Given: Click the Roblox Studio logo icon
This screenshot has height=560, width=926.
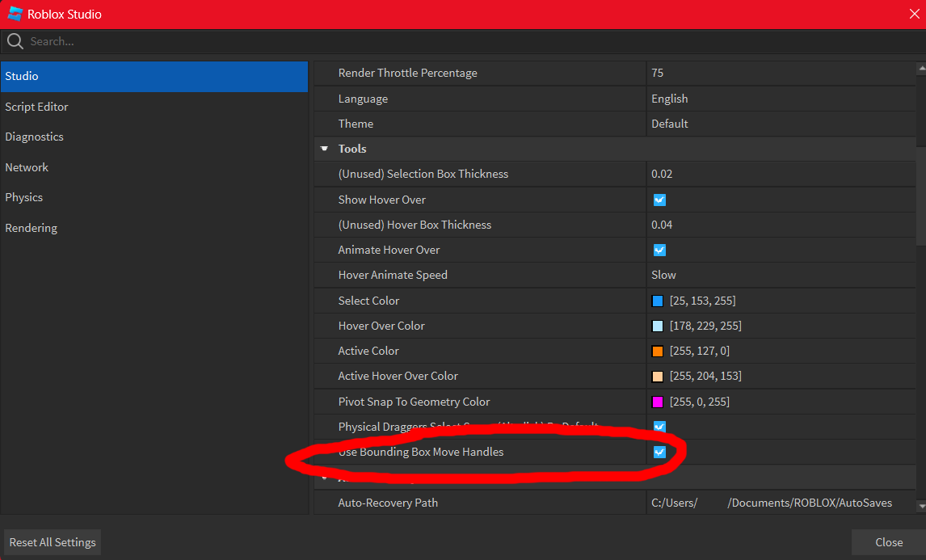Looking at the screenshot, I should 14,14.
